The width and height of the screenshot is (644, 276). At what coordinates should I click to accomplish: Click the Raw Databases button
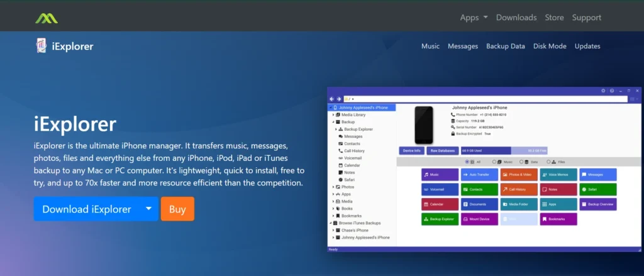pos(443,151)
